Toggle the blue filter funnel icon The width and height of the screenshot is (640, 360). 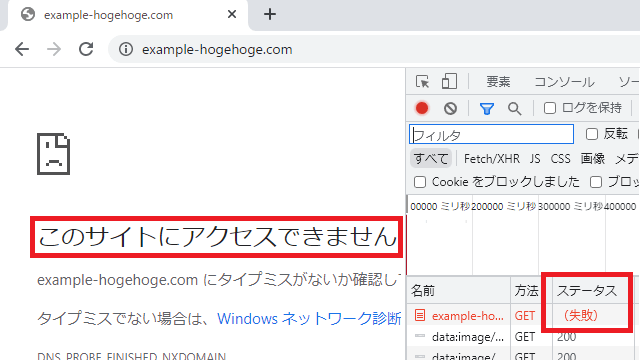click(487, 109)
